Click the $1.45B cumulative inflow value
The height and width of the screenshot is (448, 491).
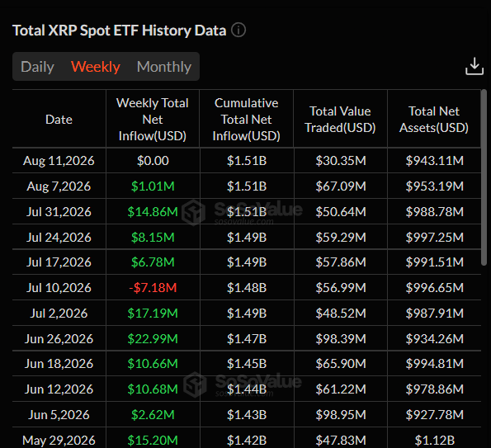click(247, 364)
